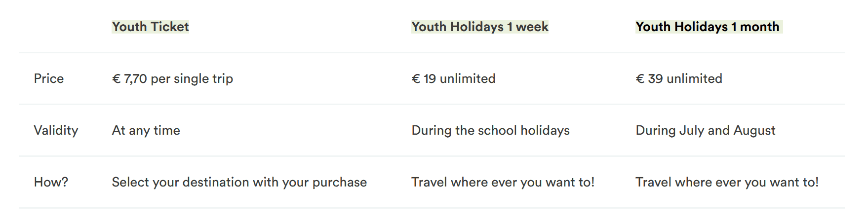Select the At any time validity cell
This screenshot has height=223, width=868.
[146, 130]
